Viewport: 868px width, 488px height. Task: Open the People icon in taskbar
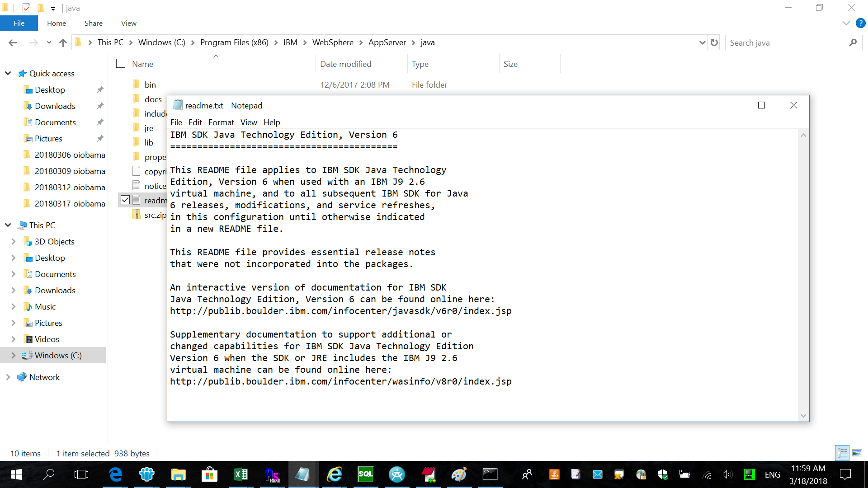point(527,474)
